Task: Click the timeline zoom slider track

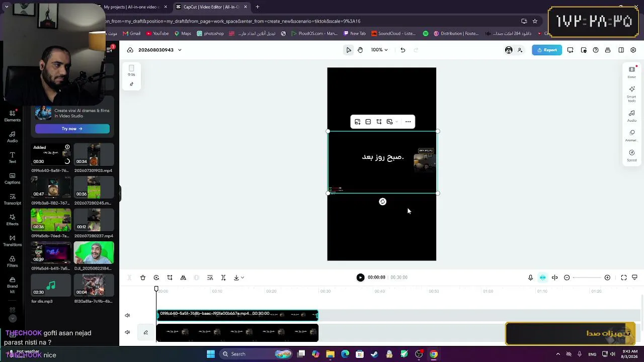Action: [x=587, y=278]
